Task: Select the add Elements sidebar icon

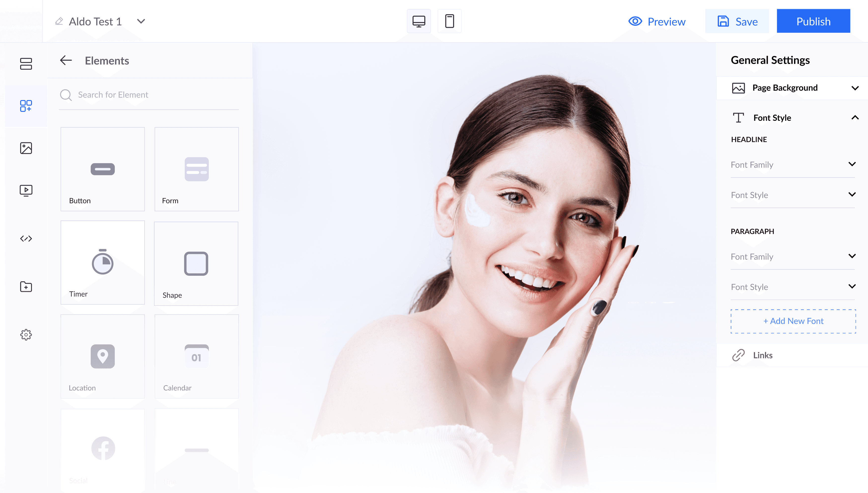Action: (26, 106)
